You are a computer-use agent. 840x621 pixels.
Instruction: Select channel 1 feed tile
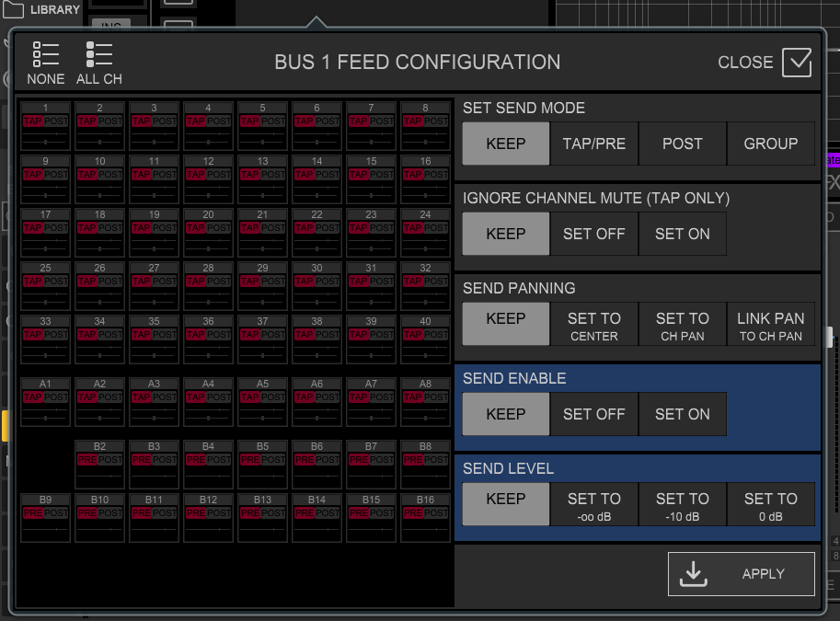click(x=45, y=126)
